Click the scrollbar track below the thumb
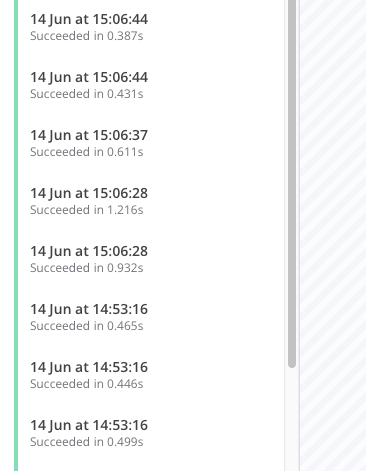The image size is (366, 471). click(x=292, y=420)
